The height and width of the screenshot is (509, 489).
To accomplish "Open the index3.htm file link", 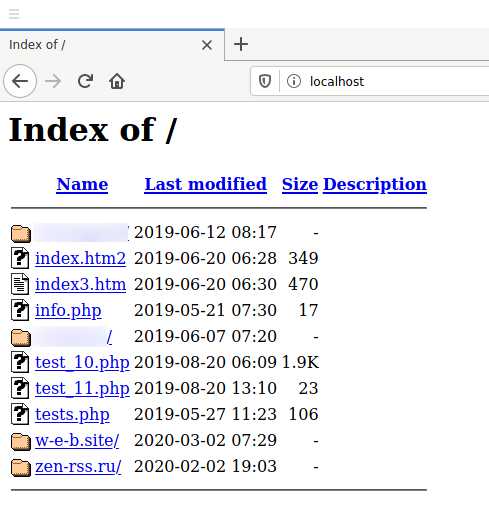I will (x=81, y=284).
